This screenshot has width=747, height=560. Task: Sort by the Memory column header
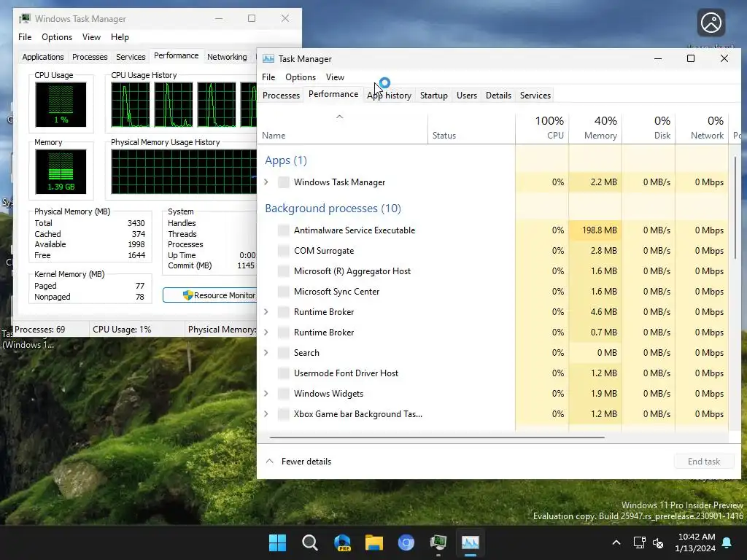(595, 128)
